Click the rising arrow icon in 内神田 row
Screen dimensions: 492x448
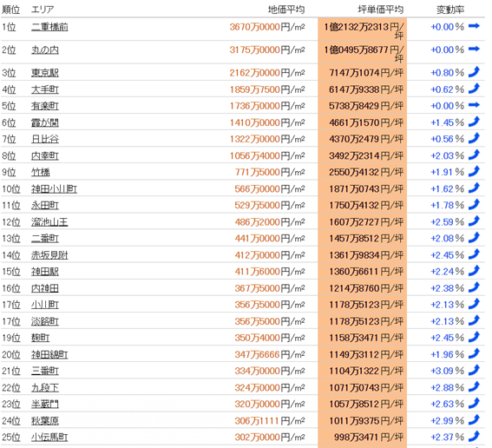pyautogui.click(x=474, y=287)
